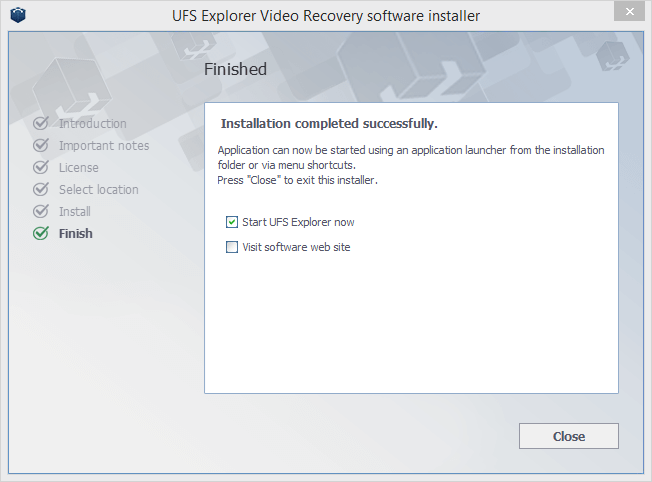Click the License step checkmark icon
This screenshot has height=482, width=652.
41,167
